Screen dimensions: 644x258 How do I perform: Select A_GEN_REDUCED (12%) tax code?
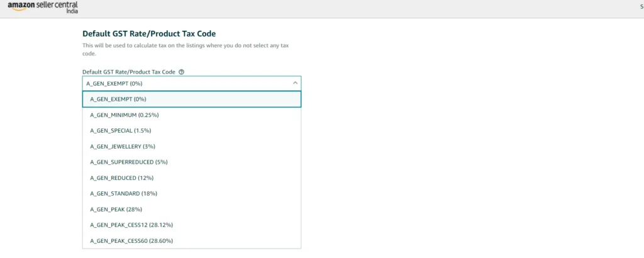121,178
